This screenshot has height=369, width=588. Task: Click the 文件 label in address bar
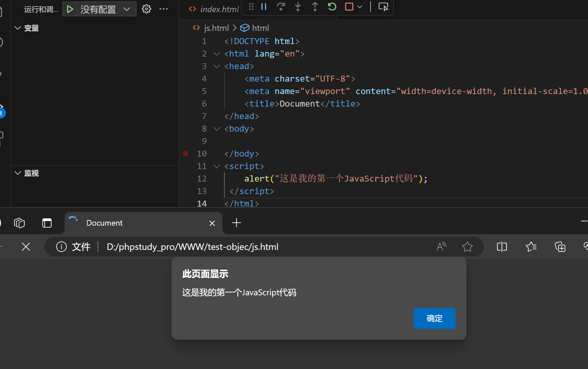click(81, 247)
